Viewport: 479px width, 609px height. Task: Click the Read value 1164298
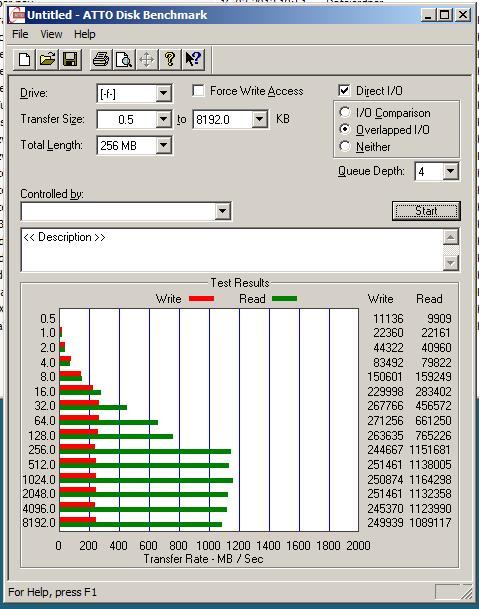tap(430, 480)
